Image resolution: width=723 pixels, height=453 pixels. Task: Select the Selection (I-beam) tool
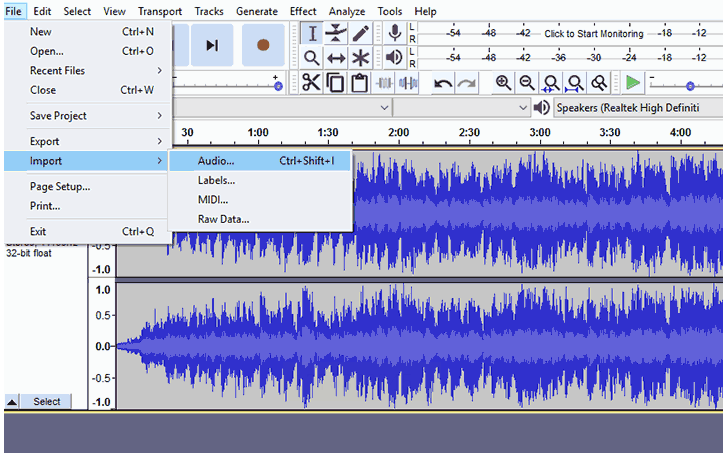click(x=312, y=34)
